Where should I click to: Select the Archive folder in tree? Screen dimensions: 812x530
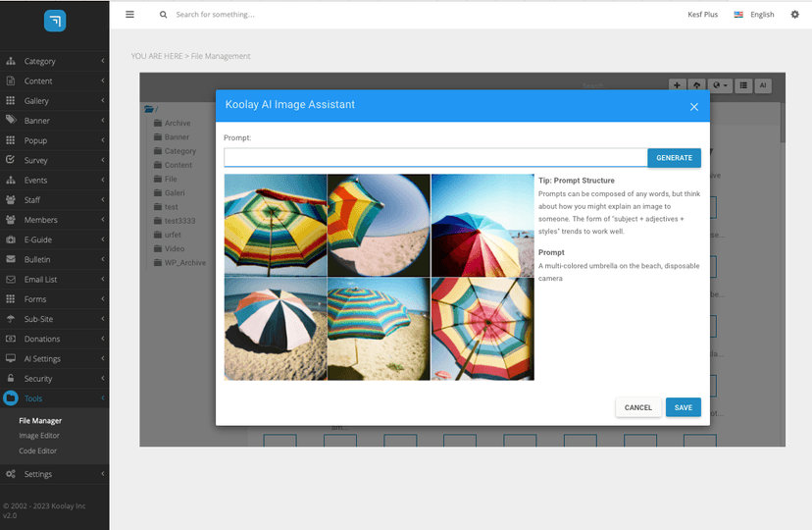click(173, 123)
